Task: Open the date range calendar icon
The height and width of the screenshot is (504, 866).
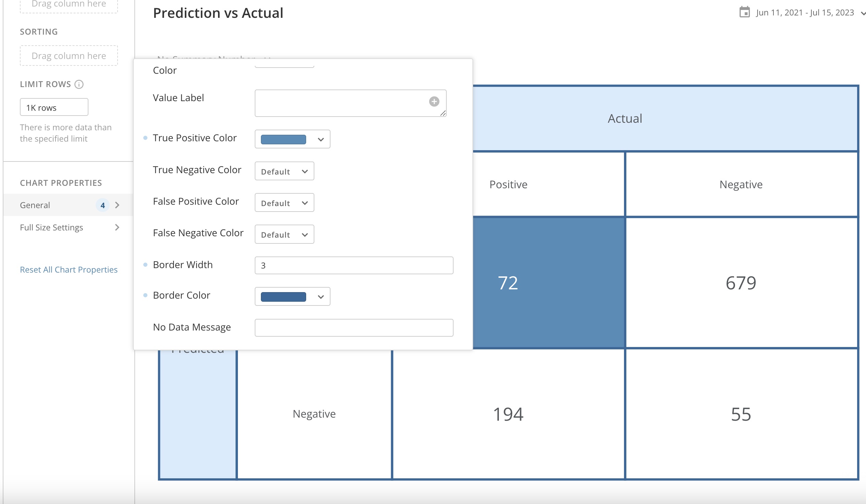Action: click(x=744, y=12)
